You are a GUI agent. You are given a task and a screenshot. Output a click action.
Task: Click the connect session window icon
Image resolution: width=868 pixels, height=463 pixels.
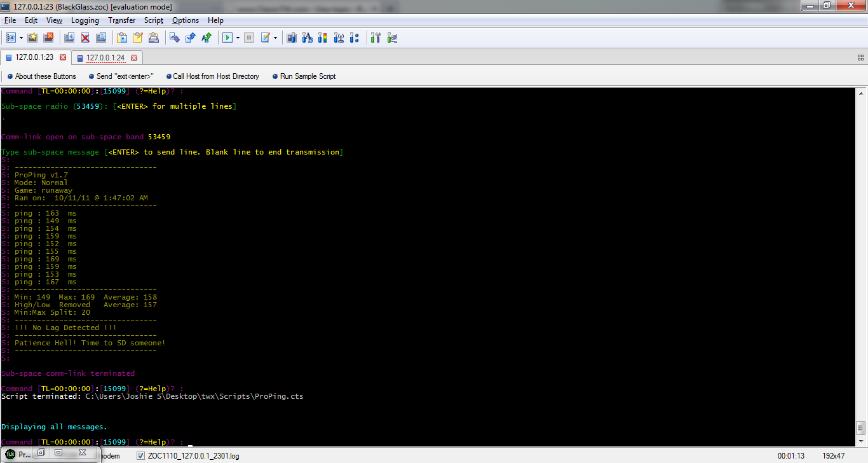tap(69, 38)
